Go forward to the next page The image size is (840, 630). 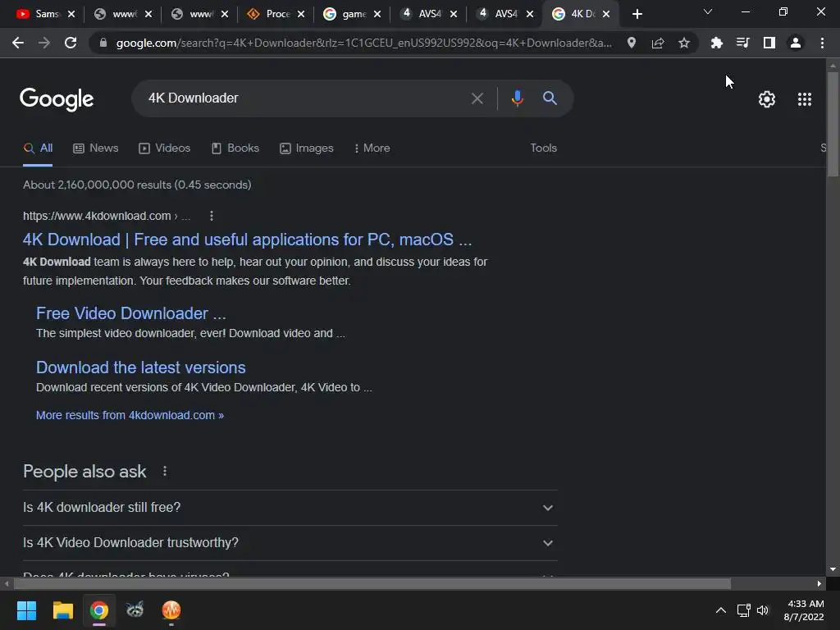pyautogui.click(x=44, y=43)
